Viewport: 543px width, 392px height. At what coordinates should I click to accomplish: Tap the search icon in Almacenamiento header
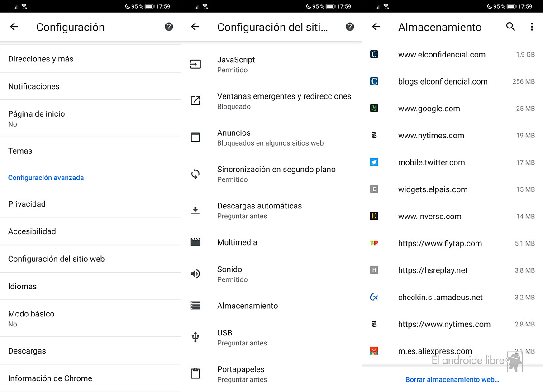(x=510, y=27)
